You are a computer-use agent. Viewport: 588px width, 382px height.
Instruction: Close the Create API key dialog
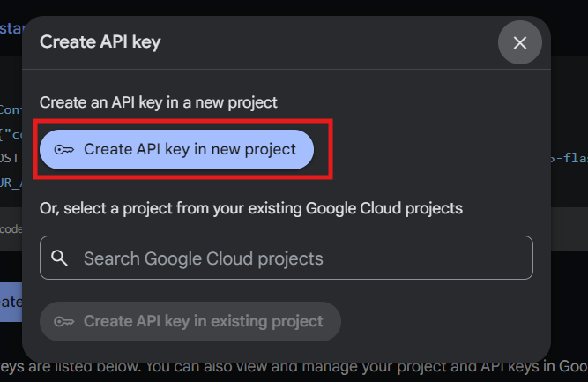point(520,42)
